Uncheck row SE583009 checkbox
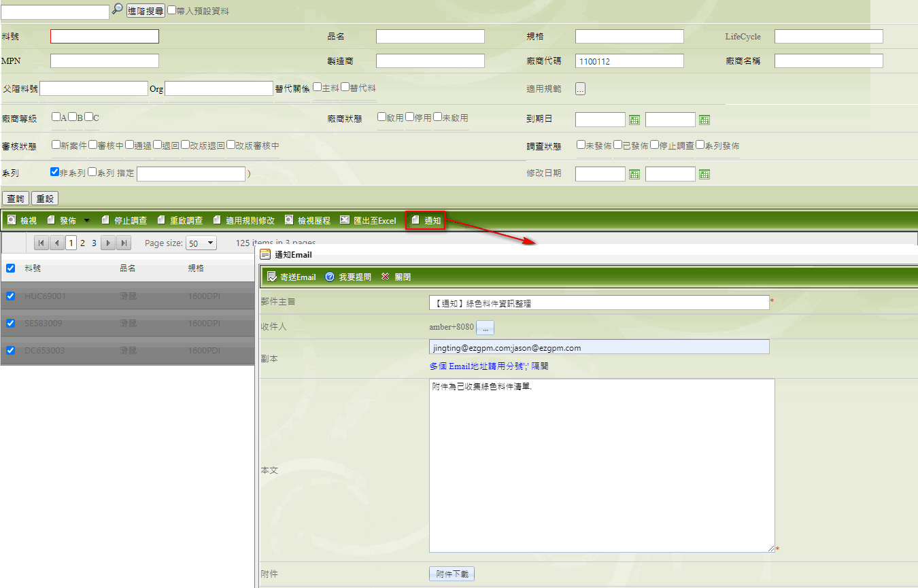 (10, 323)
